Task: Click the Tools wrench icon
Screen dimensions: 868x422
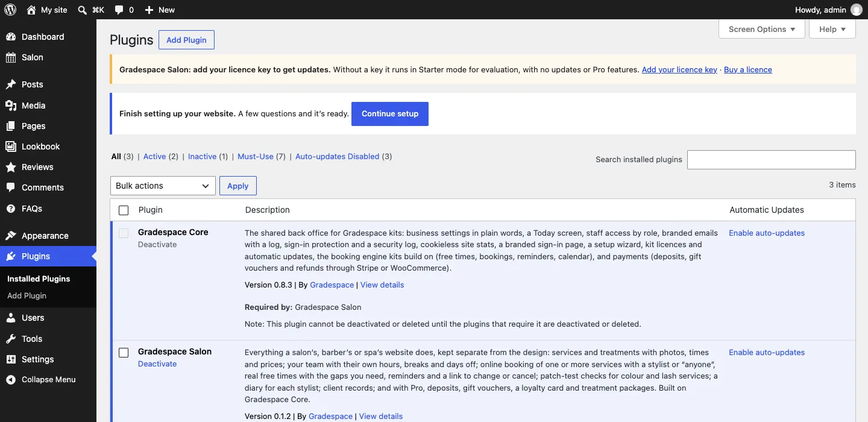Action: [11, 339]
